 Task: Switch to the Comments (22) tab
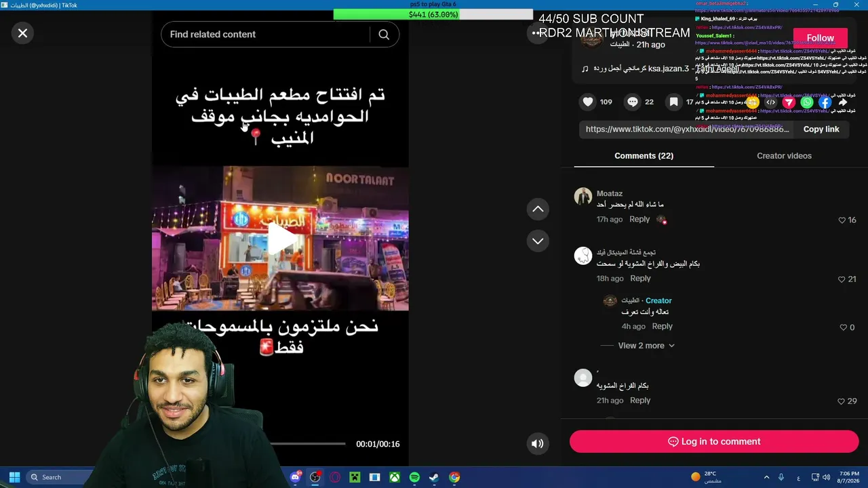point(644,156)
